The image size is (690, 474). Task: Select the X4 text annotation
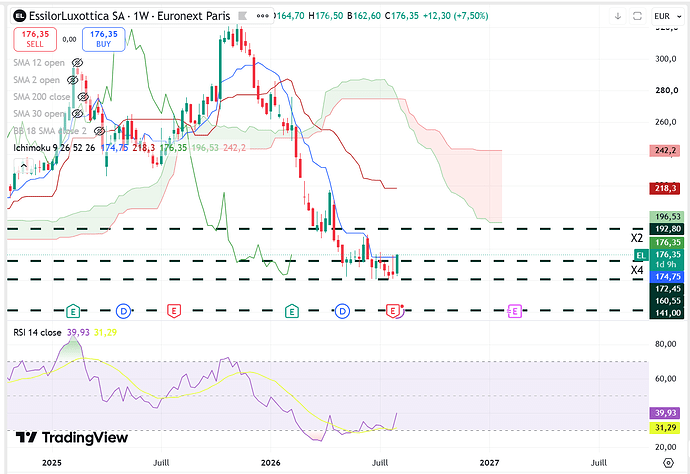(x=637, y=270)
